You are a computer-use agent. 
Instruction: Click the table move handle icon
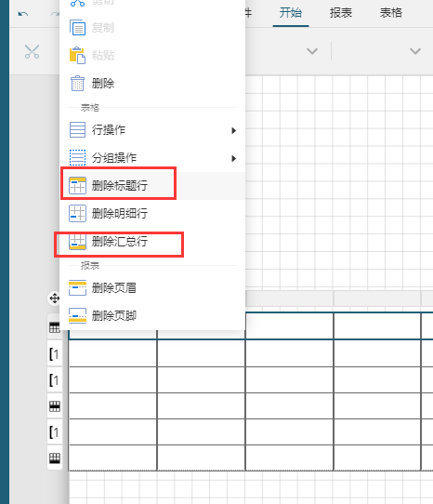coord(54,298)
